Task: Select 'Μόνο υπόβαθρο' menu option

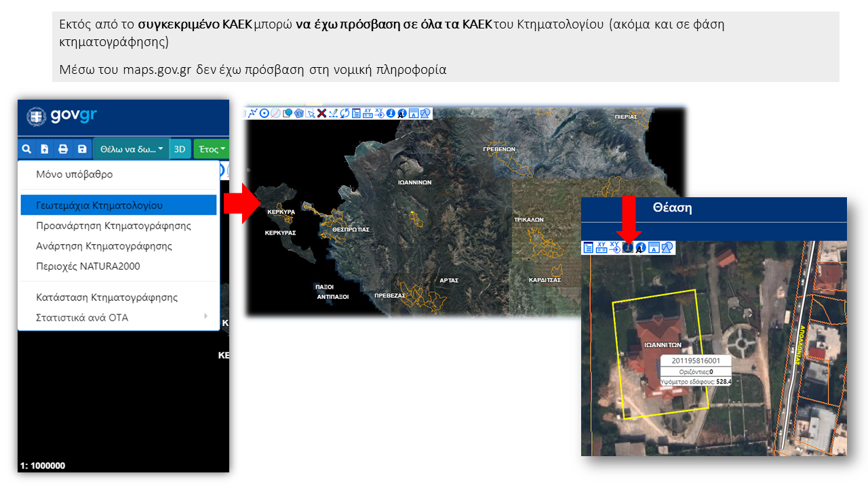Action: click(75, 174)
